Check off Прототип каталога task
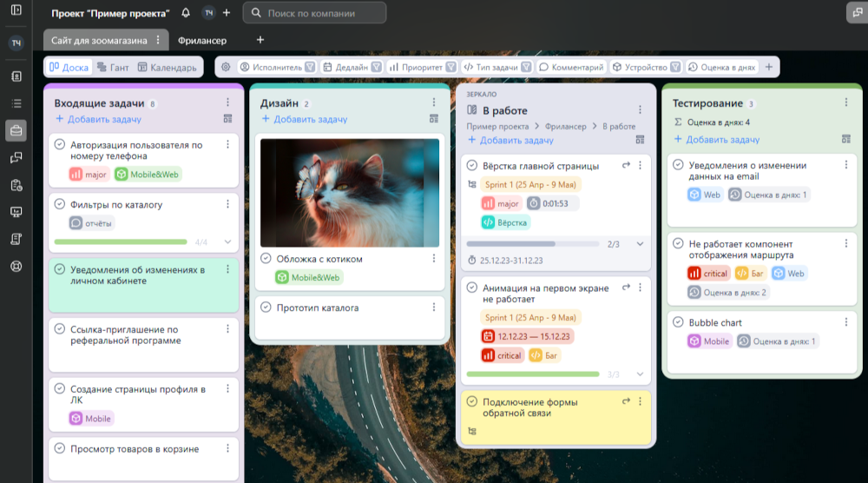The height and width of the screenshot is (483, 868). 266,307
